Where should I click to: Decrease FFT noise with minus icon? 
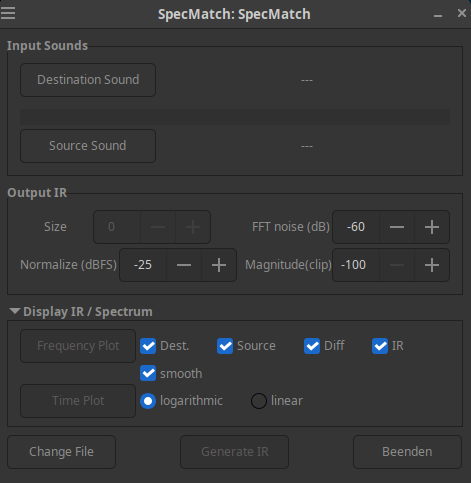[397, 227]
